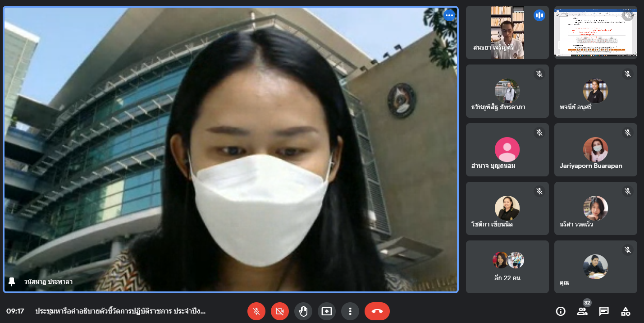Open the activities panel

coord(626,311)
